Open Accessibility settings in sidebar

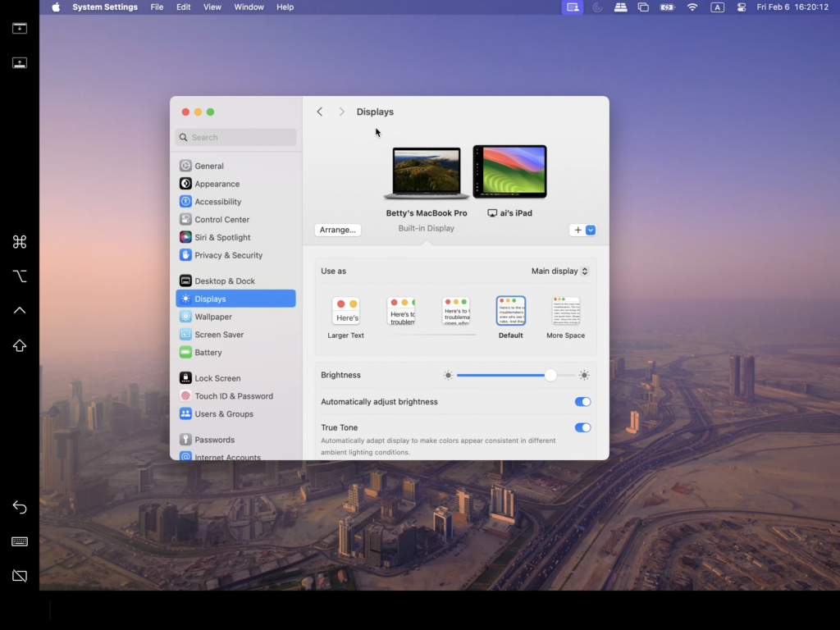(x=217, y=202)
